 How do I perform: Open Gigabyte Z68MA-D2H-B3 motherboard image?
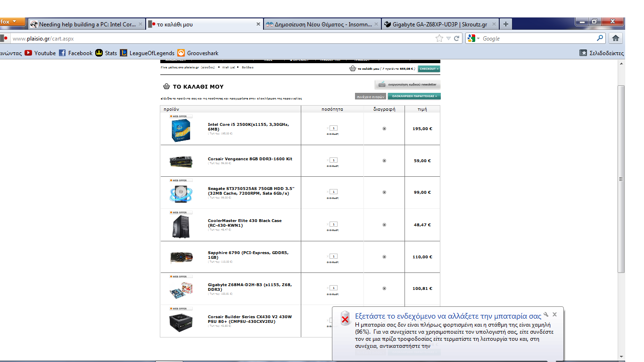pyautogui.click(x=181, y=290)
